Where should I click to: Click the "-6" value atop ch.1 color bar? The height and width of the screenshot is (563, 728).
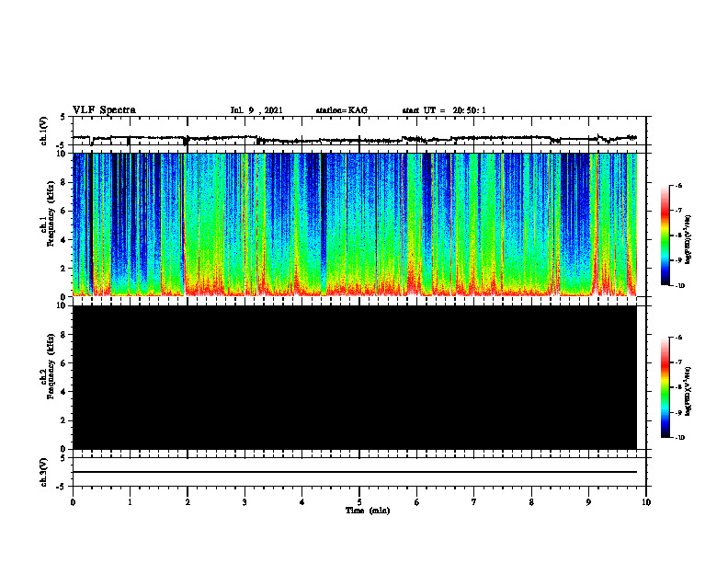click(x=677, y=185)
